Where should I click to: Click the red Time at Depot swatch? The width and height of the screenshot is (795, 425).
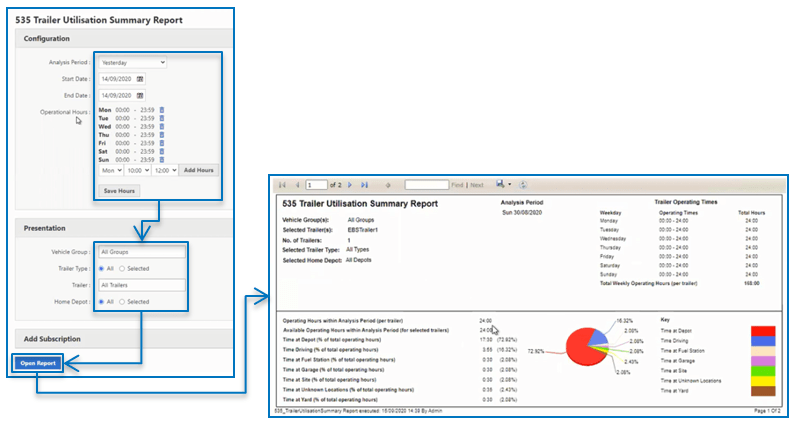click(x=764, y=329)
